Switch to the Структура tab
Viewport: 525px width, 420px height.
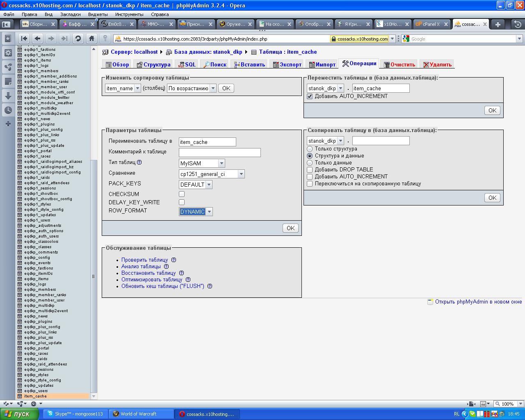(x=153, y=64)
